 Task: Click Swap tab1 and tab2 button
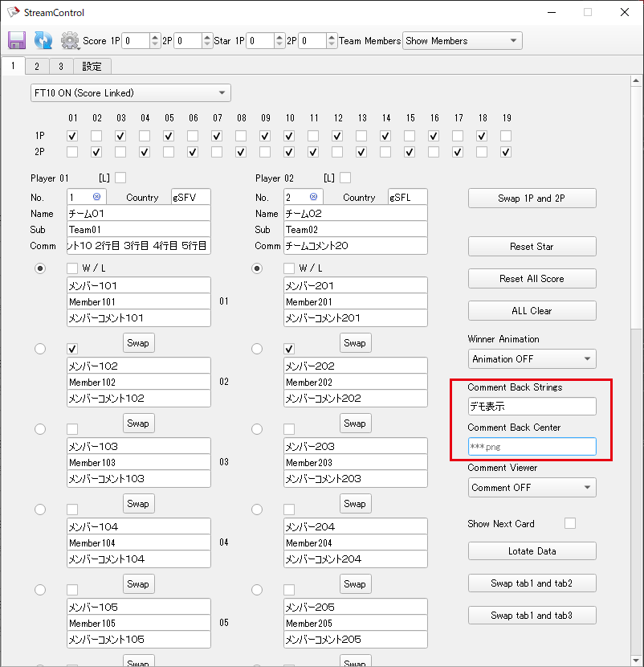532,583
